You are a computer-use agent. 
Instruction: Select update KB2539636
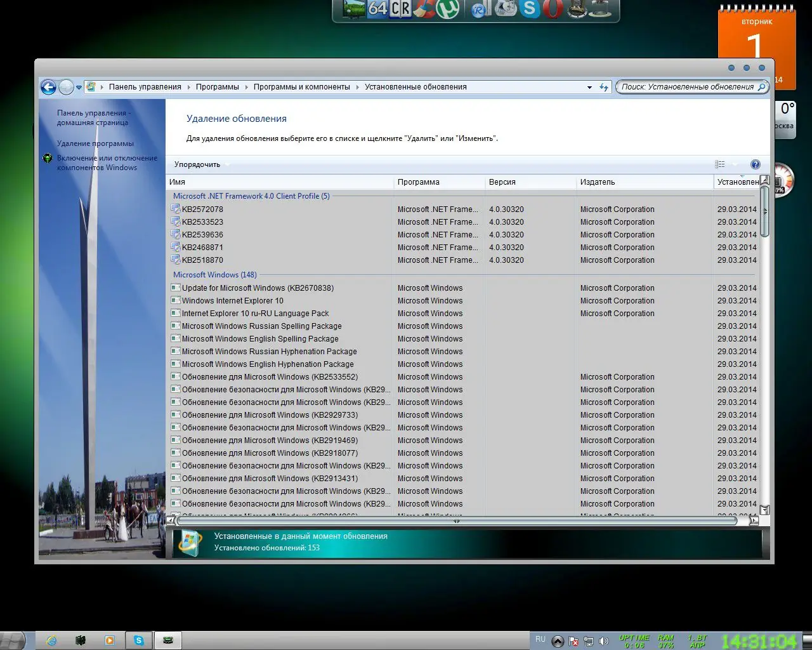pyautogui.click(x=463, y=234)
